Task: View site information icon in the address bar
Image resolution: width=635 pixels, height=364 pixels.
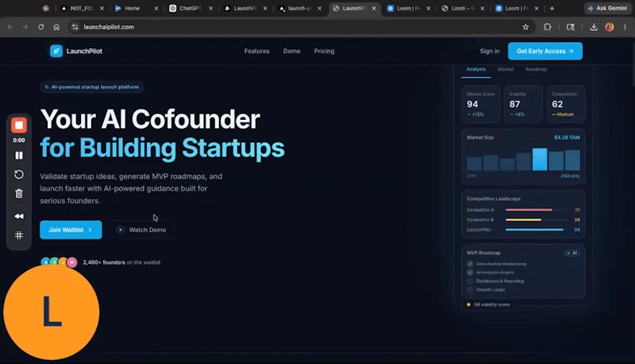Action: pyautogui.click(x=75, y=27)
